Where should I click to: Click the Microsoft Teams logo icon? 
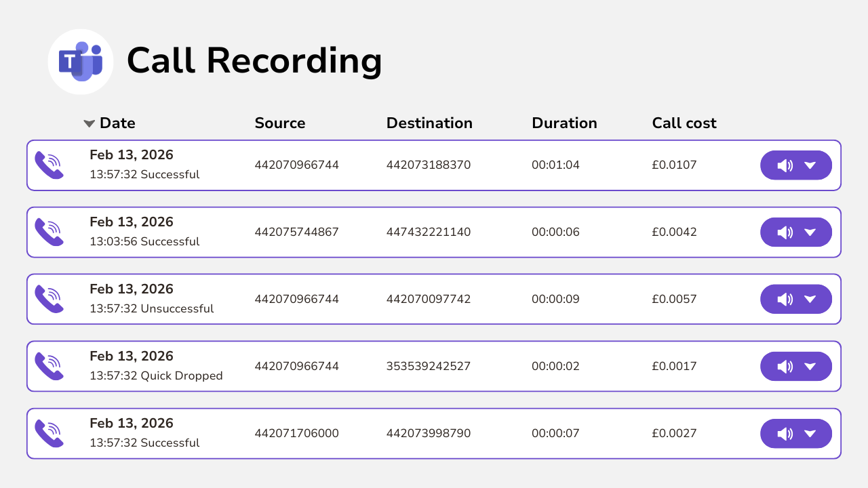point(81,61)
